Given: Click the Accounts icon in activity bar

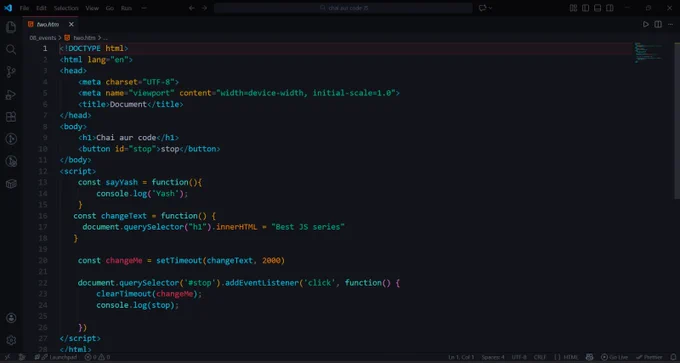Looking at the screenshot, I should (11, 318).
